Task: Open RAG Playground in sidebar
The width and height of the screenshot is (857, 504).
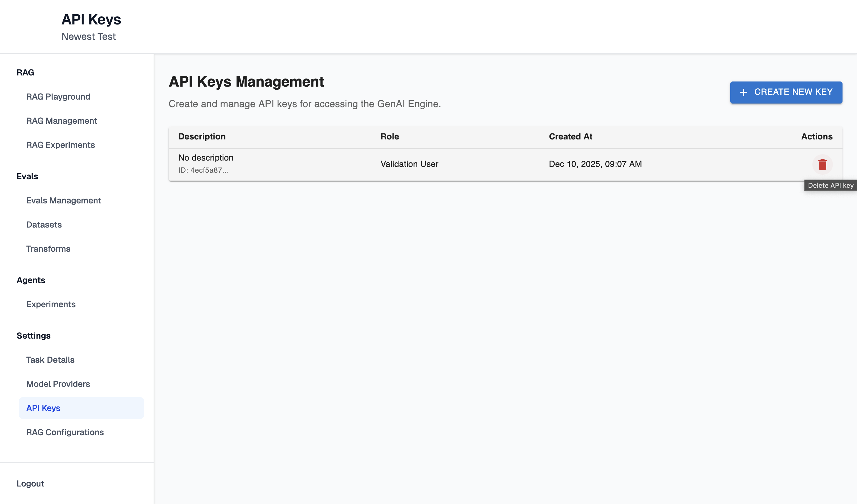Action: click(58, 97)
